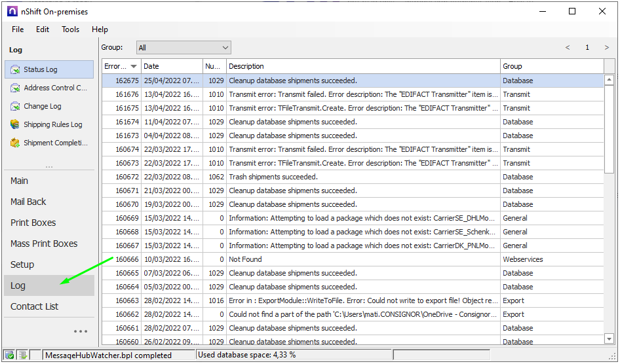The width and height of the screenshot is (620, 364).
Task: Open the Shipping Rules Log icon
Action: pos(15,124)
